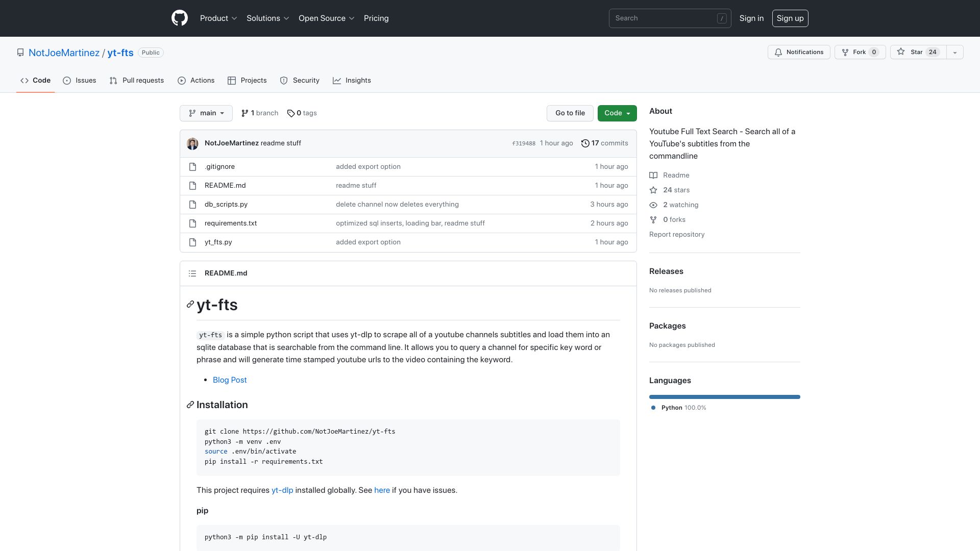Click the tag icon next to 0 tags
Screen dimensions: 980x551
[291, 113]
